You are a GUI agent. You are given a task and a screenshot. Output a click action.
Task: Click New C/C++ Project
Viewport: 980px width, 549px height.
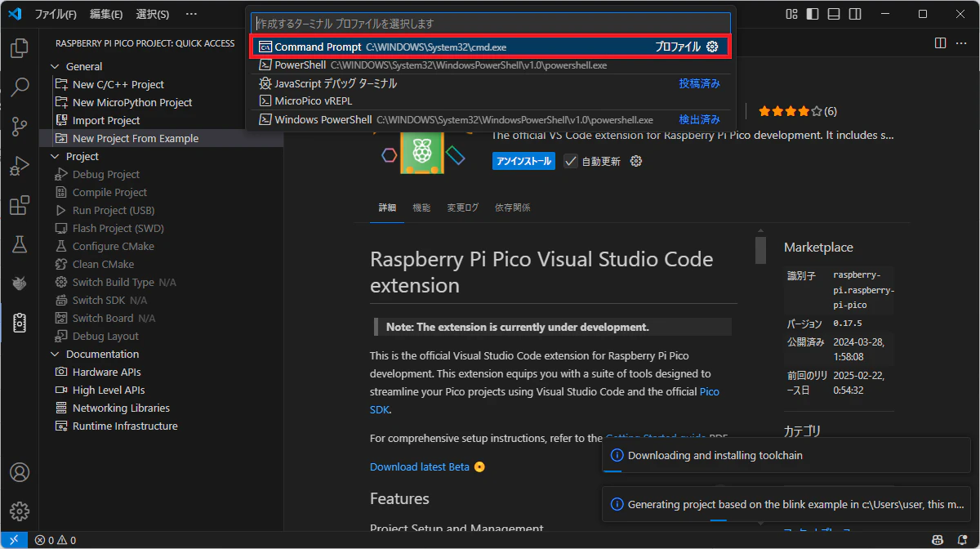118,84
